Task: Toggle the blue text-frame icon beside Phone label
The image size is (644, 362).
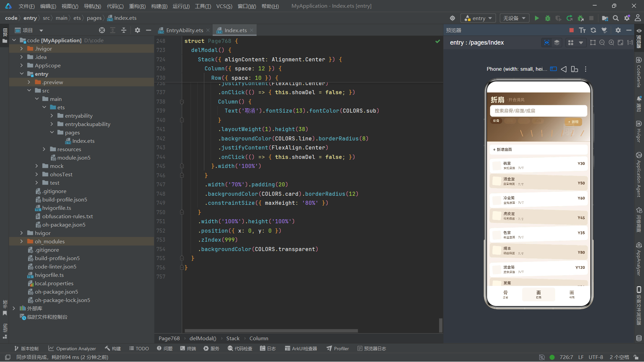Action: (x=553, y=69)
